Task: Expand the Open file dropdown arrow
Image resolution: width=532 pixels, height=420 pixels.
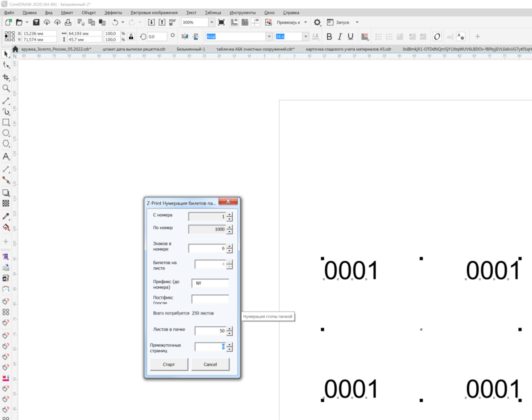Action: (x=27, y=22)
